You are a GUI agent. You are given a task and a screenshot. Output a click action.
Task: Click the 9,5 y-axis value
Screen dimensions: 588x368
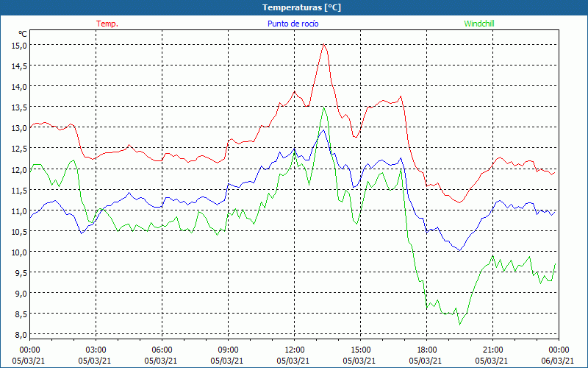pyautogui.click(x=22, y=273)
